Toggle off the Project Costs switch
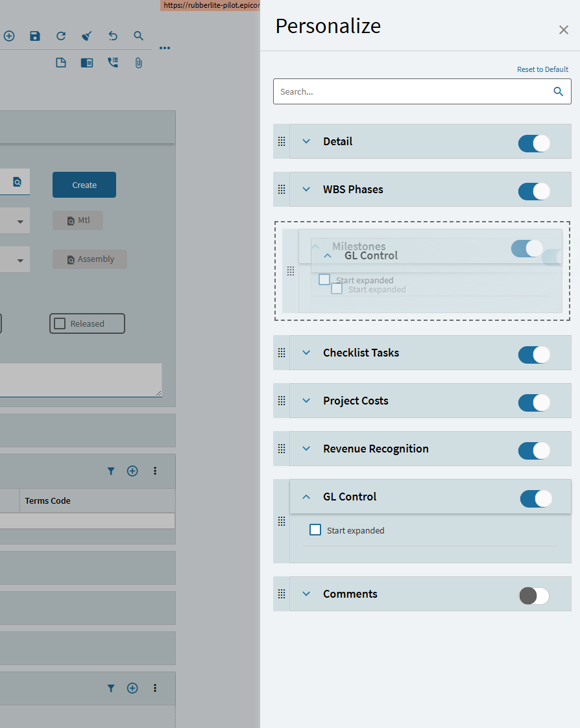Screen dimensions: 580x728 [534, 403]
